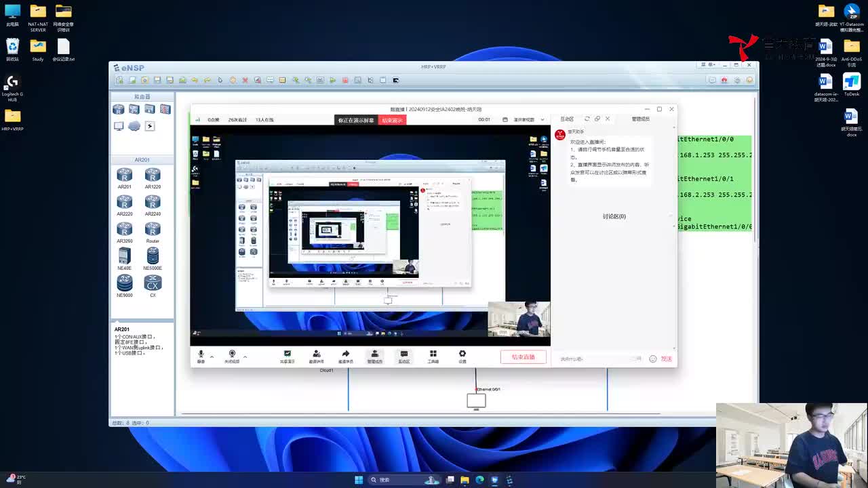Toggle the interaction area chat button

coord(403,357)
